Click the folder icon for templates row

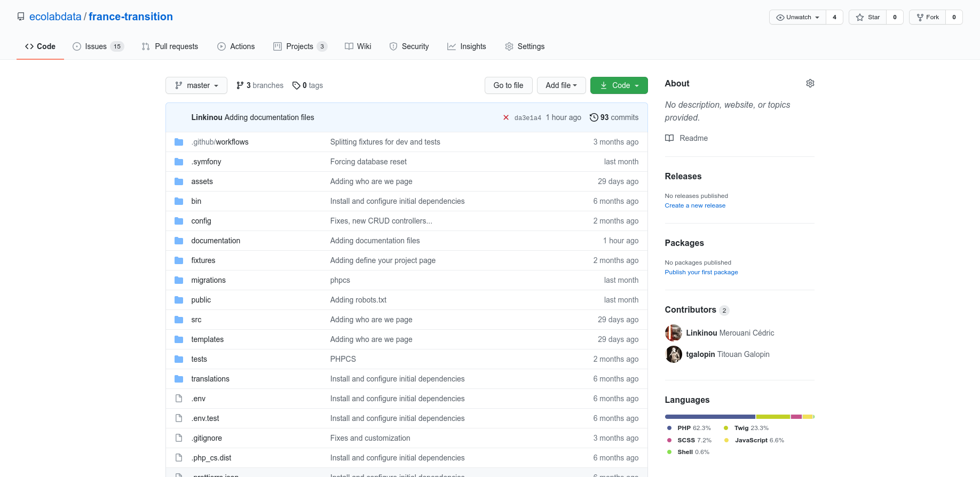pyautogui.click(x=179, y=339)
